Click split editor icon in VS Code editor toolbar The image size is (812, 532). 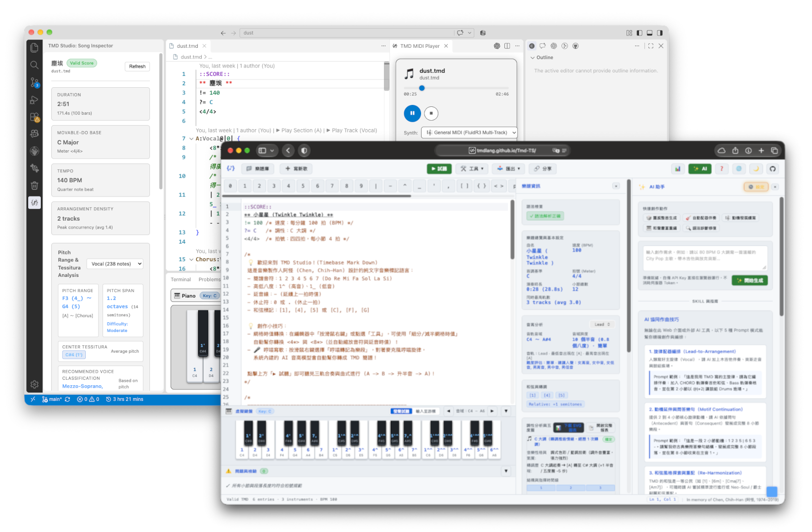(x=507, y=46)
